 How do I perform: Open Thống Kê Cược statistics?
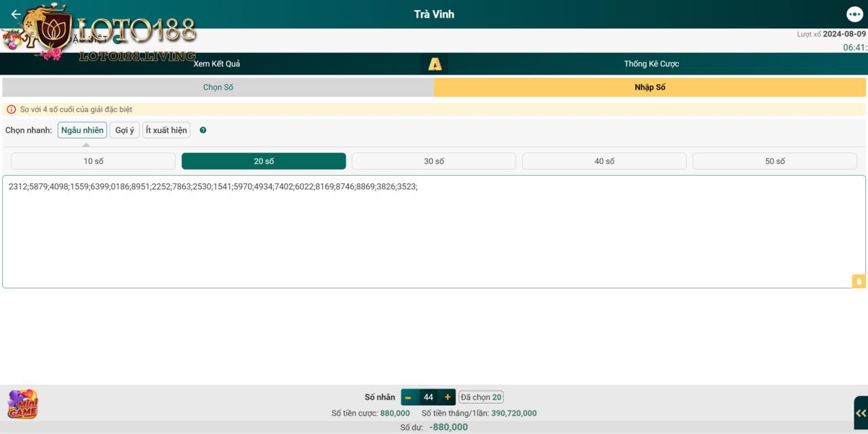651,64
